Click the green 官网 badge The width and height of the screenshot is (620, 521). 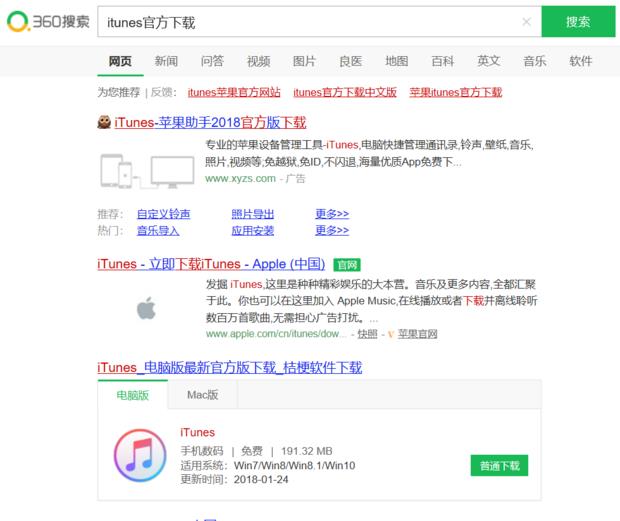coord(347,264)
